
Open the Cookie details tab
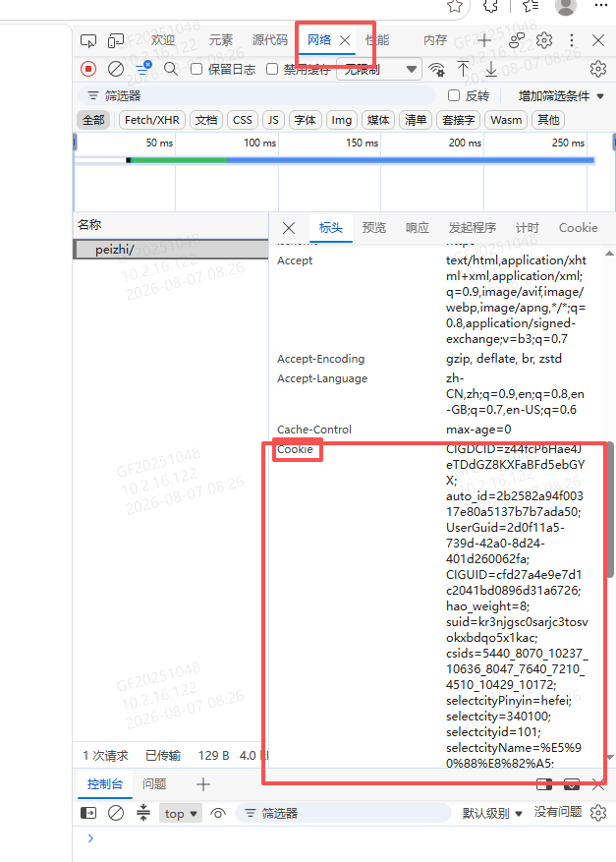click(x=578, y=228)
